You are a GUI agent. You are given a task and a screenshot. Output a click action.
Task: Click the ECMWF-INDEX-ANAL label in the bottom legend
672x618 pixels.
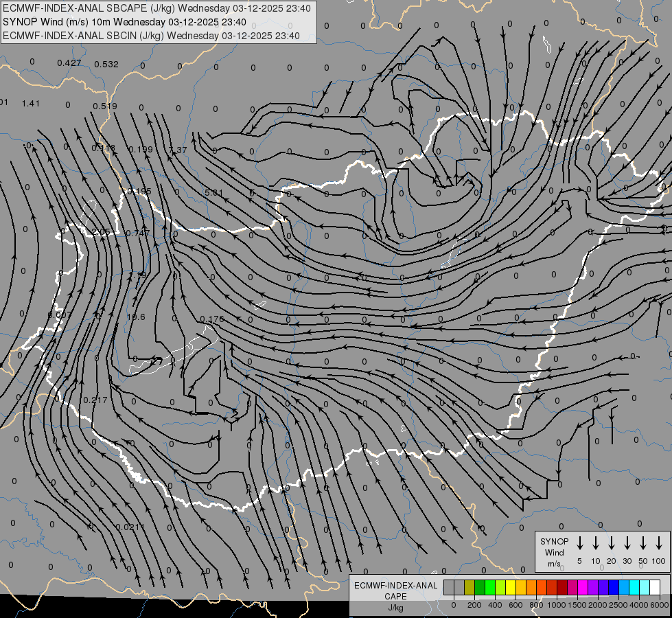pyautogui.click(x=395, y=586)
